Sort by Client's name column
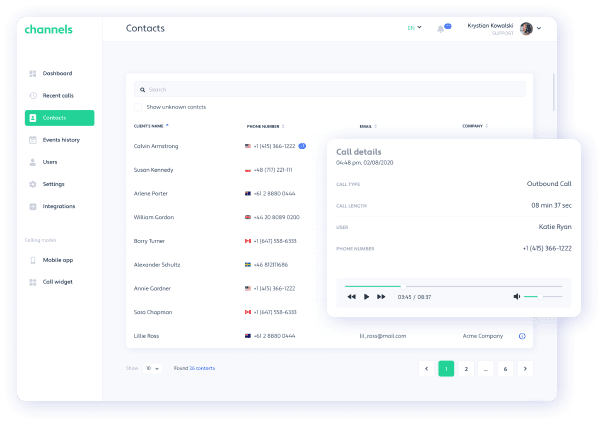The width and height of the screenshot is (604, 424). 151,126
